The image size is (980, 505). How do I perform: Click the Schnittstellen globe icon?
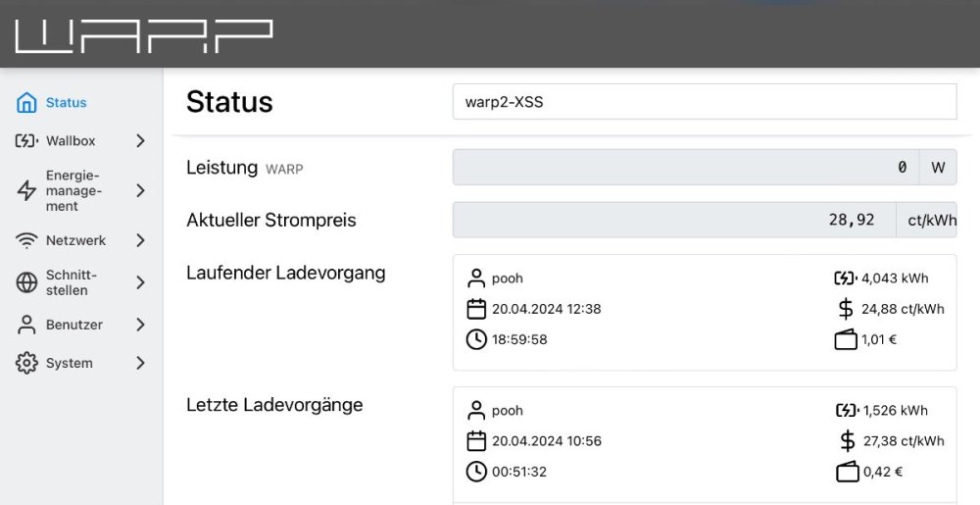tap(26, 283)
